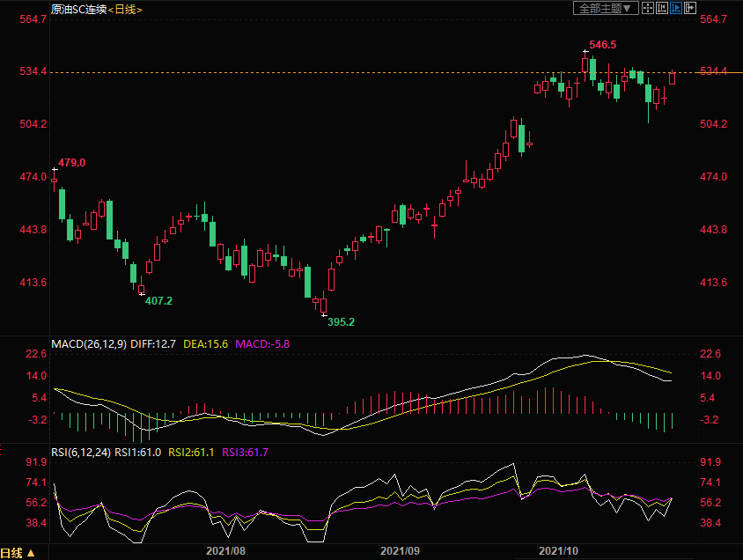The width and height of the screenshot is (743, 560).
Task: Open the 全部主题 dropdown
Action: [x=604, y=8]
